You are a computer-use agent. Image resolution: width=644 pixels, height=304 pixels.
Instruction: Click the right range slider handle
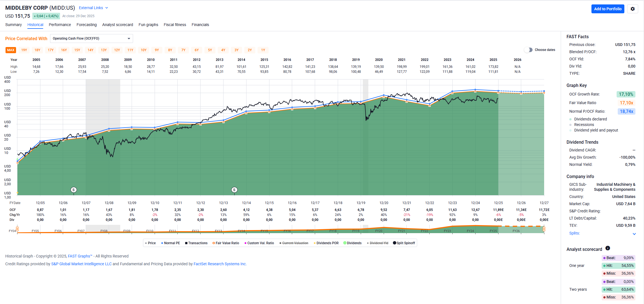[x=544, y=229]
